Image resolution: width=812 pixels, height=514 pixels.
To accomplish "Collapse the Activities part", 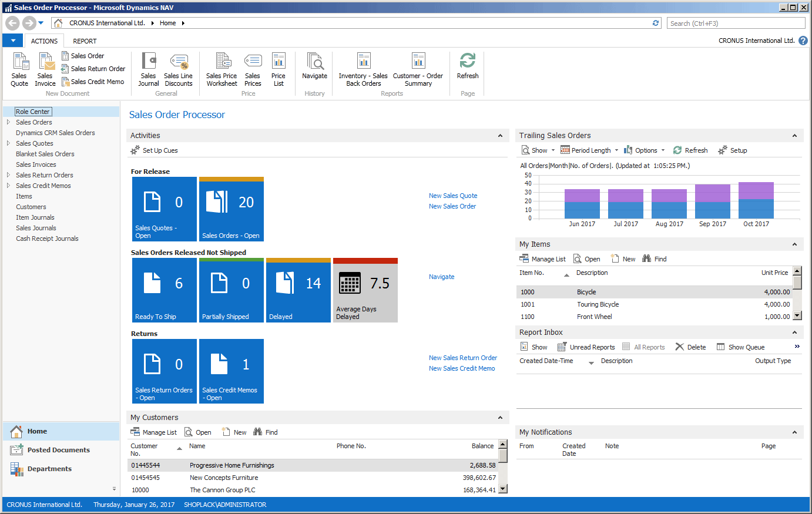I will 500,136.
